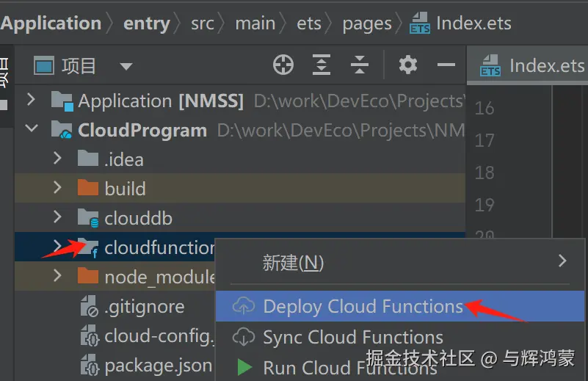Viewport: 588px width, 381px height.
Task: Click Index.ets in the breadcrumb
Action: pyautogui.click(x=473, y=23)
